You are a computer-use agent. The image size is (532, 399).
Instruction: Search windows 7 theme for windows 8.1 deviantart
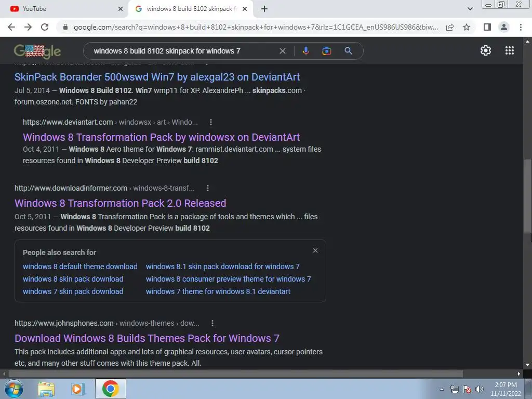(218, 292)
